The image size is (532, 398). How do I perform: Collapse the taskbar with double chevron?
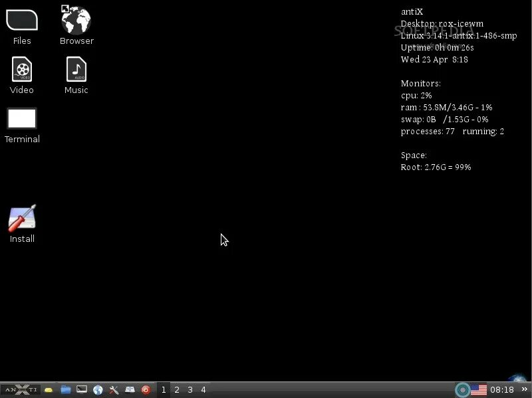coord(524,389)
